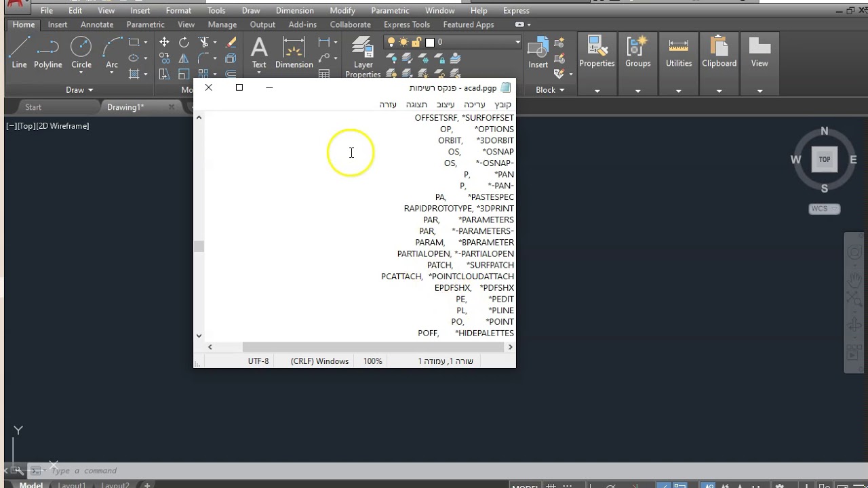This screenshot has height=488, width=868.
Task: Toggle layer 0 on/off lightbulb
Action: click(x=391, y=42)
